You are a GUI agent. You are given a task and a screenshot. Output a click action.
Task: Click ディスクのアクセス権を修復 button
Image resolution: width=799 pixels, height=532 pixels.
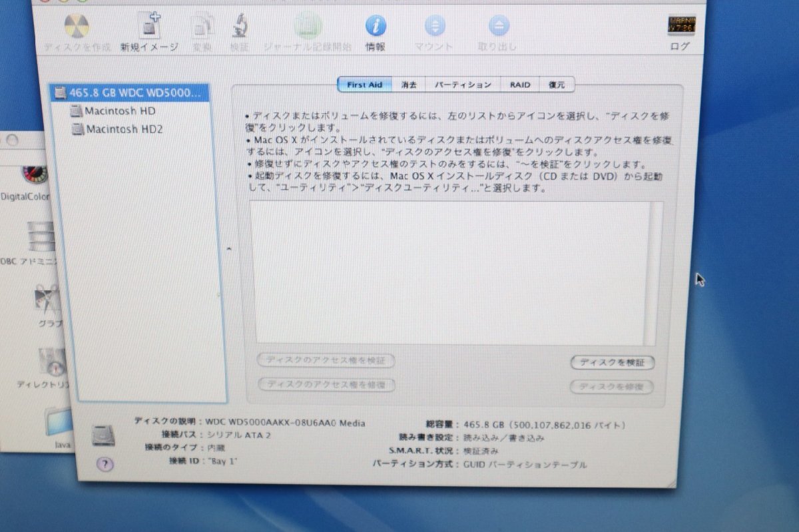326,385
